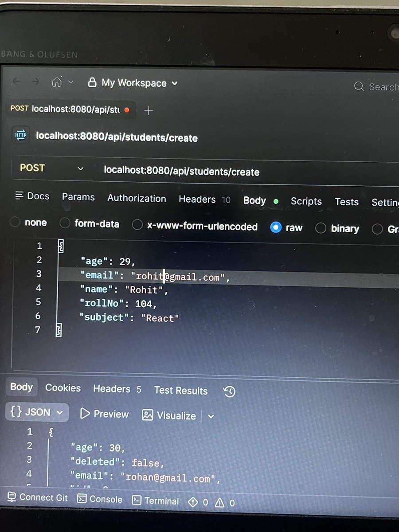Go back with the left arrow icon
The image size is (399, 532).
[x=16, y=82]
